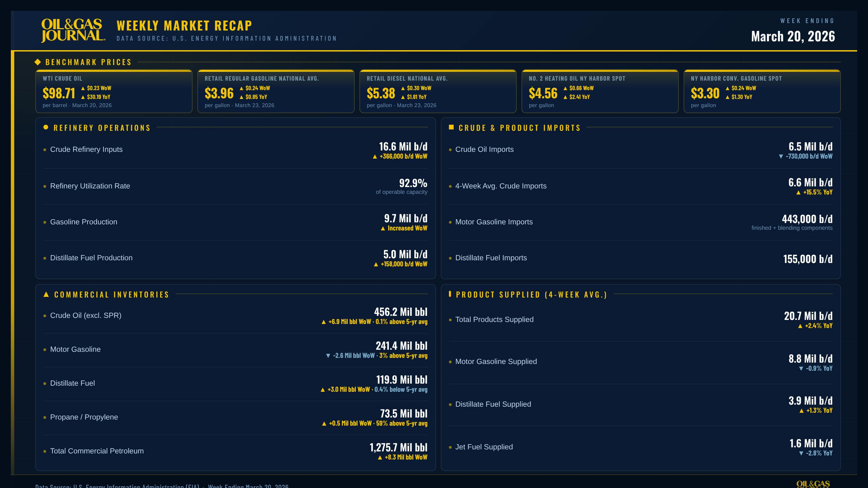Click the Motor Gasoline inventory value 241.4 Mil bbl
868x488 pixels.
point(401,346)
